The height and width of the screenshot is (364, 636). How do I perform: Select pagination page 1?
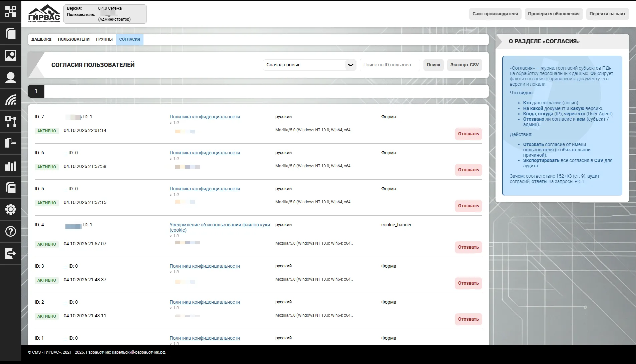[x=36, y=91]
